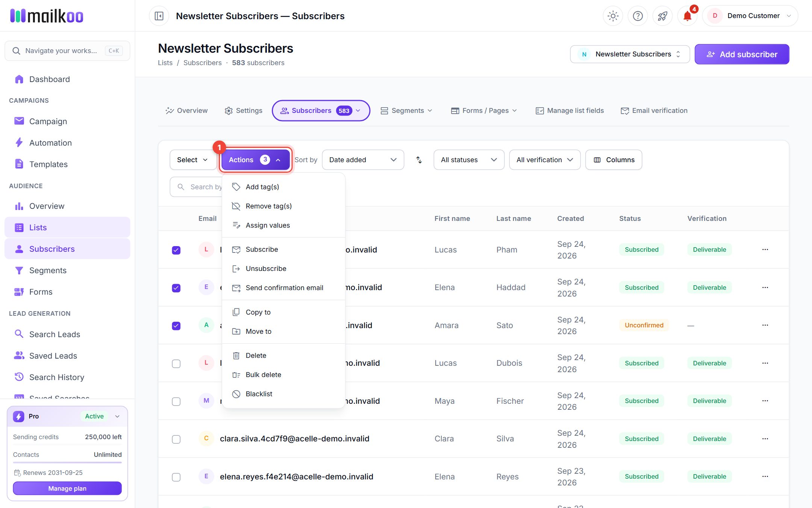Viewport: 812px width, 508px height.
Task: Open the Date added sort dropdown
Action: click(363, 160)
